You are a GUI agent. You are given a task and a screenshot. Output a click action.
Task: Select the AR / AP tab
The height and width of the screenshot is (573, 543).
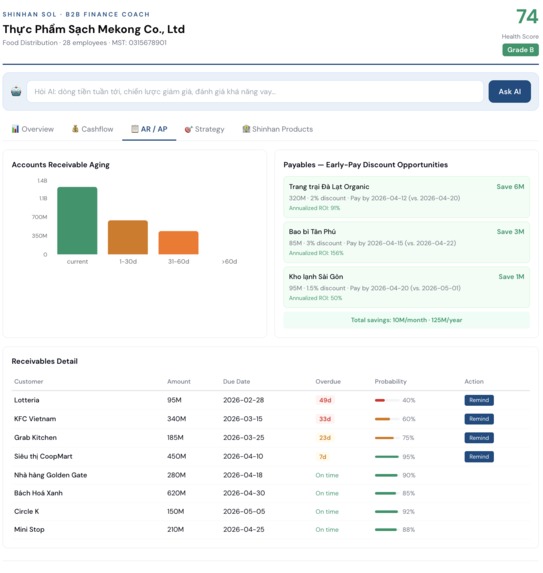click(x=149, y=129)
